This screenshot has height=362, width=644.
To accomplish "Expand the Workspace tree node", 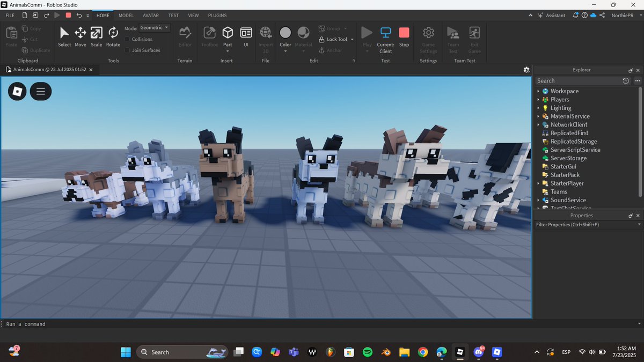I will point(538,91).
